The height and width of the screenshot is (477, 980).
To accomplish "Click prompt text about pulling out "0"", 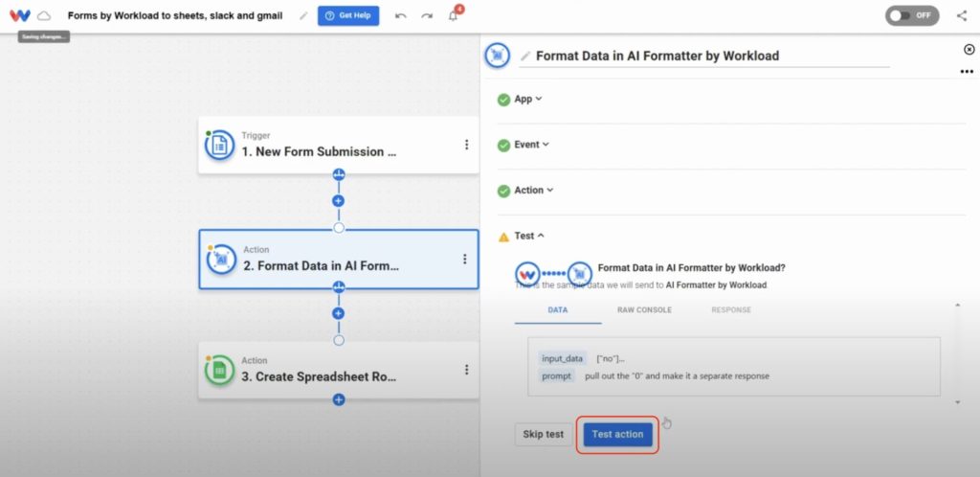I will (x=677, y=376).
